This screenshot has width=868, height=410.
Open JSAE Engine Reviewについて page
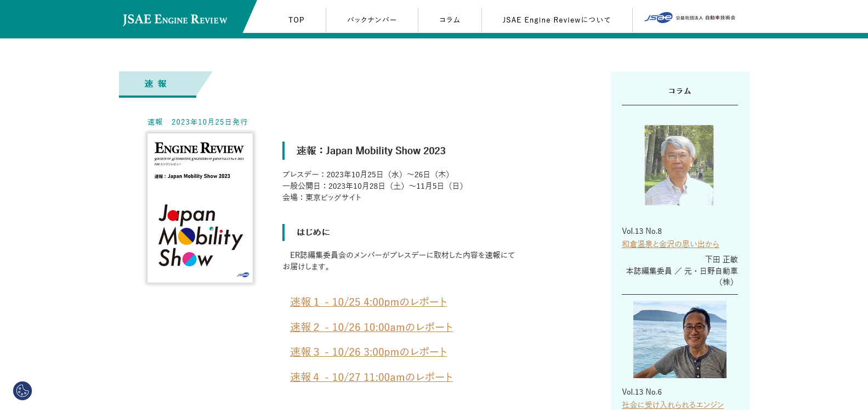[557, 20]
